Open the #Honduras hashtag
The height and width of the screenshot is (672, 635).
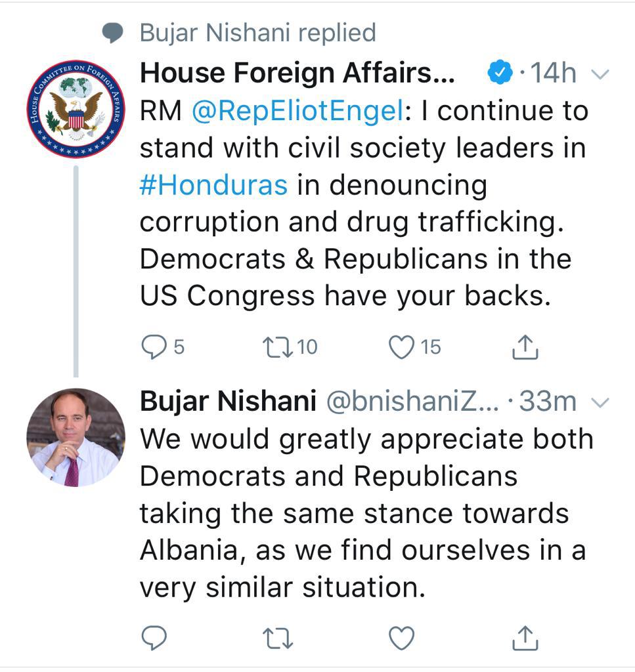213,186
